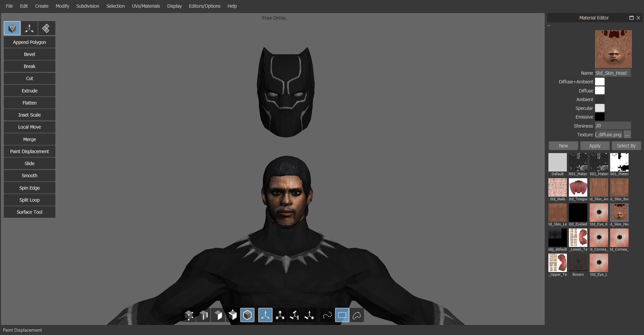Screen dimensions: 644x335
Task: Open the Diffuse+Ambient color swatch
Action: click(x=600, y=82)
